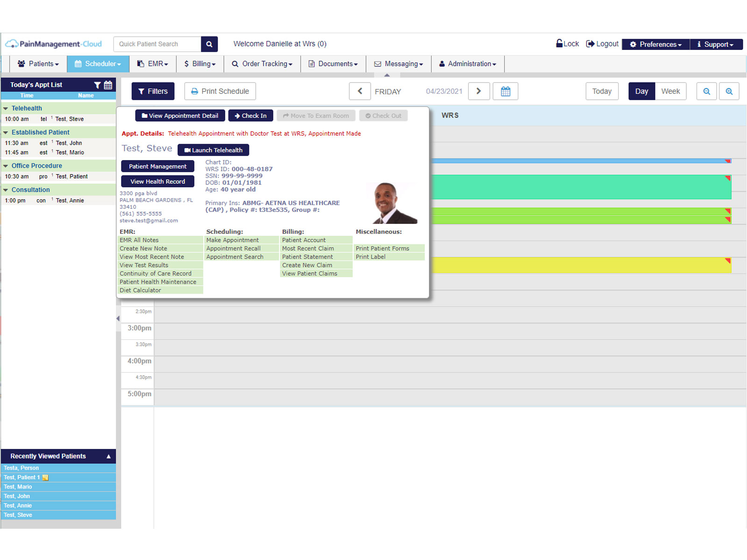Viewport: 747px width, 560px height.
Task: Click the zoom out magnifier icon
Action: 707,91
